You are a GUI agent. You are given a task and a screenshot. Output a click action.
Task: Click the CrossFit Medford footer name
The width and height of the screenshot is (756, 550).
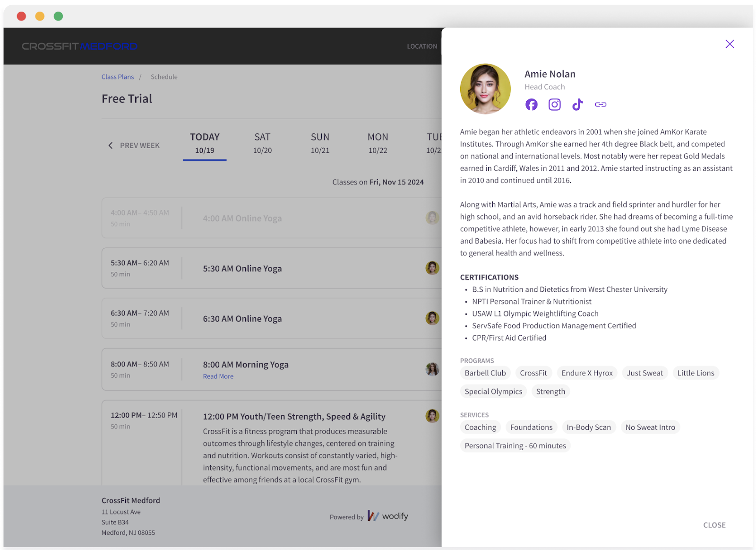click(x=130, y=500)
